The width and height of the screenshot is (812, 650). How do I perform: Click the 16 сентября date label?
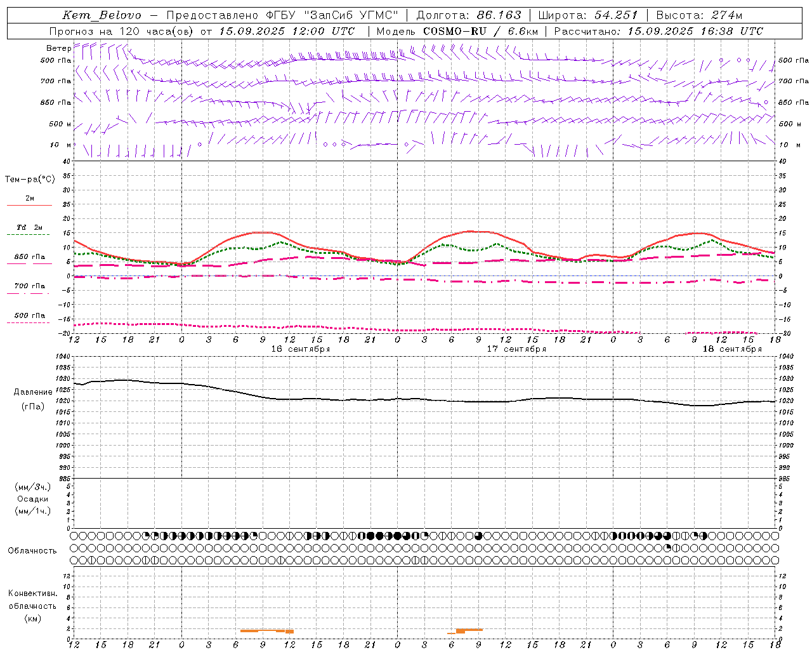point(301,349)
